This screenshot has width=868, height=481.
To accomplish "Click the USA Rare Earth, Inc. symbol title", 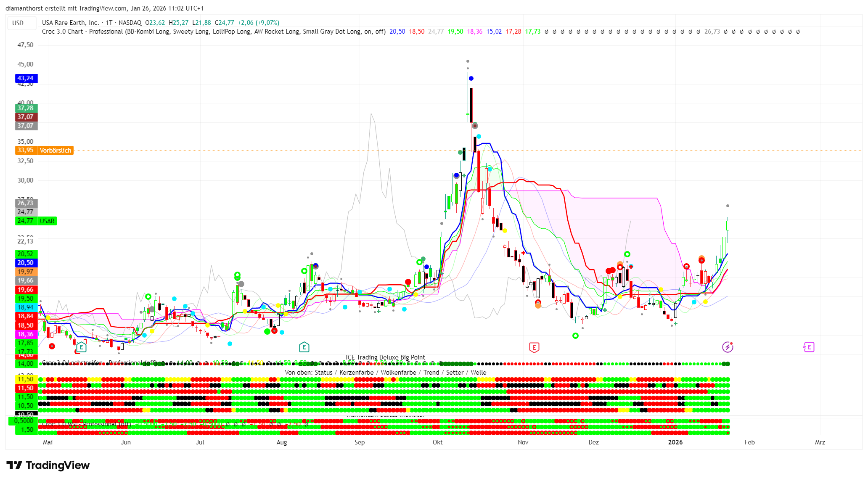I will point(70,23).
